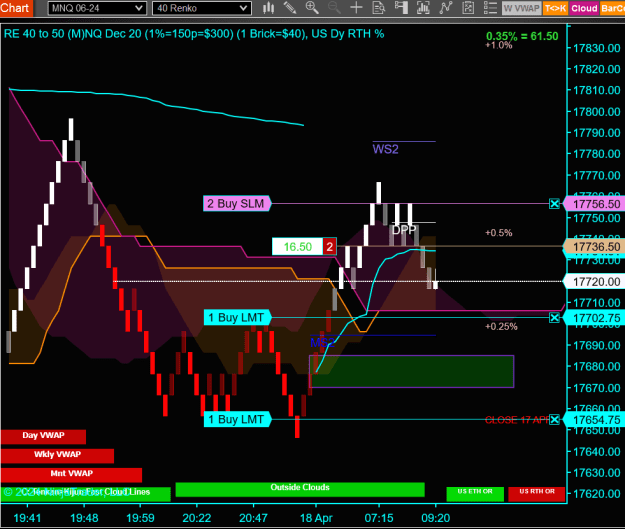Viewport: 625px width, 529px height.
Task: Cancel the 17654.75 Buy LMT order X
Action: pos(554,419)
